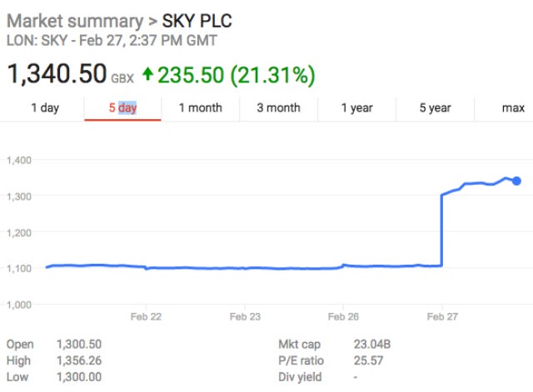Image resolution: width=533 pixels, height=392 pixels.
Task: Click the Feb 22 date marker
Action: pos(147,317)
